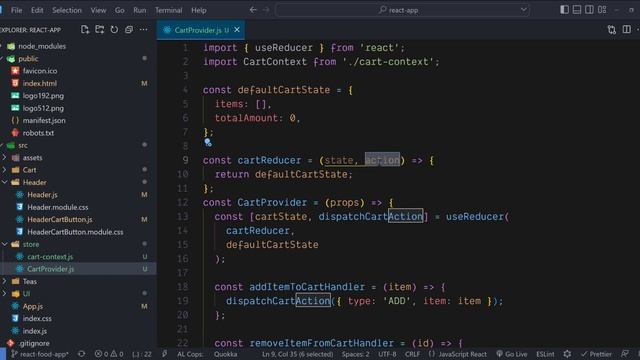This screenshot has height=360, width=640.
Task: Start Go Live server
Action: pyautogui.click(x=512, y=354)
